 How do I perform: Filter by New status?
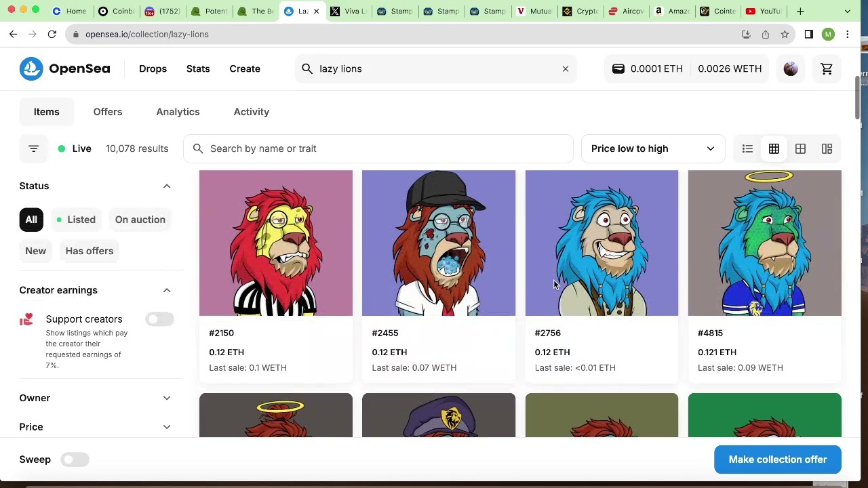[35, 251]
